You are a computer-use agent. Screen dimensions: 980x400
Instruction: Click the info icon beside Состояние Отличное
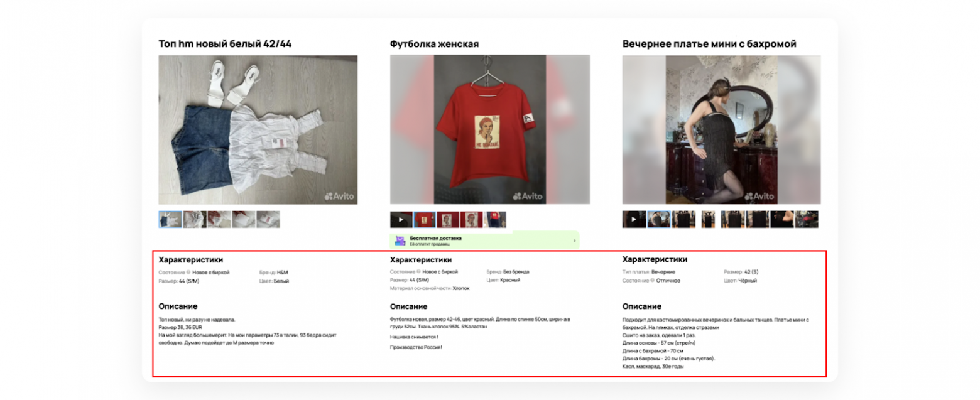[651, 281]
